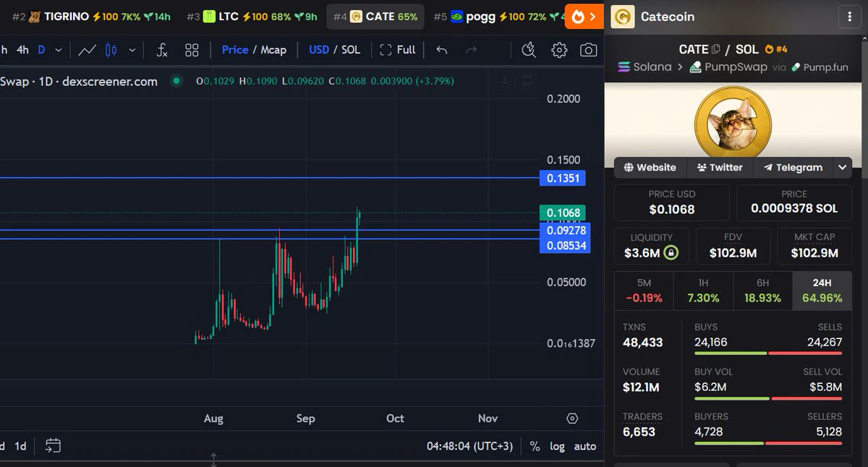The image size is (868, 467).
Task: Click the 0.0009378 SOL price box
Action: tap(794, 202)
